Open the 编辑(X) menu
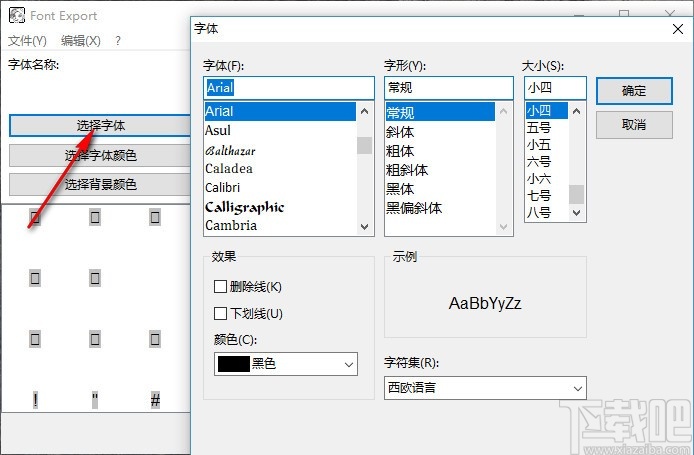694x455 pixels. click(x=81, y=41)
